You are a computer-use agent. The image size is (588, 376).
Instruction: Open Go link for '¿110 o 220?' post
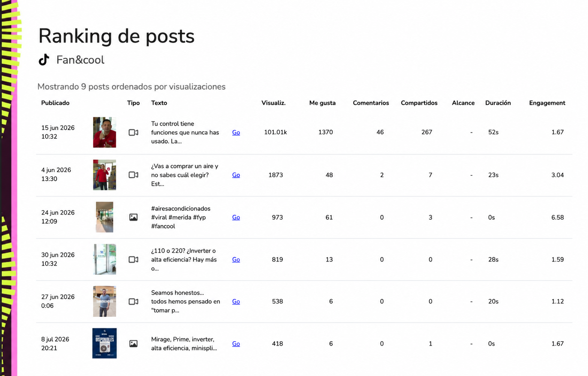236,259
